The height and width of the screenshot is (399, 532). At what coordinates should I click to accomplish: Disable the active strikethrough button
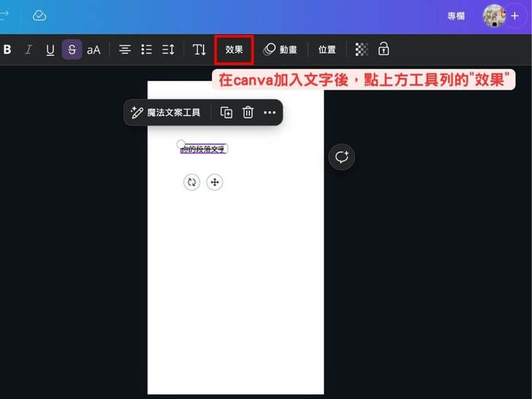coord(72,50)
